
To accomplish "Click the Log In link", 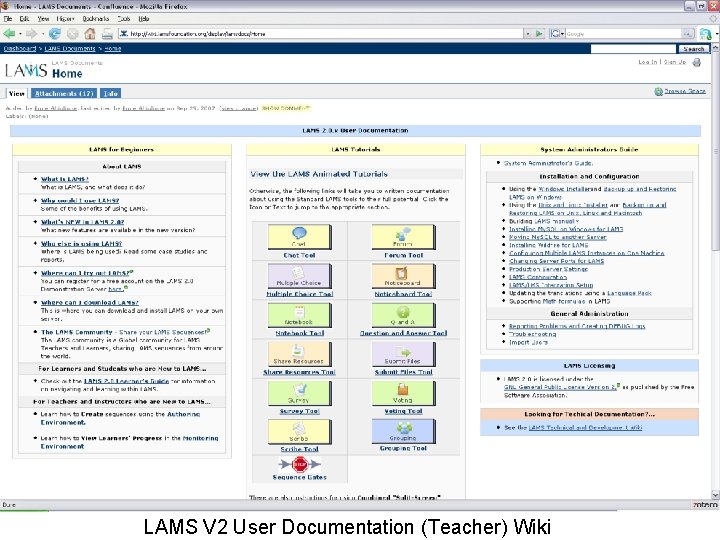I will 647,62.
